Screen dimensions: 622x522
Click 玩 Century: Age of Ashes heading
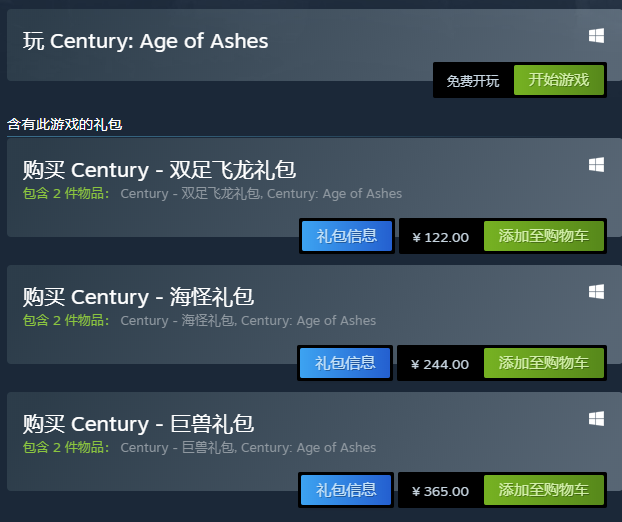click(145, 41)
